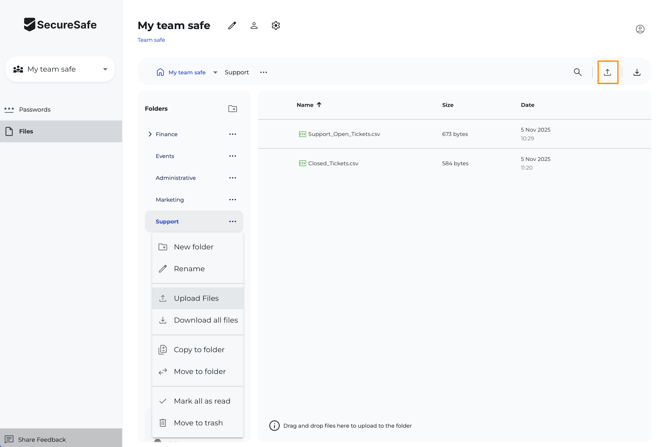670x447 pixels.
Task: Click the upload icon in toolbar
Action: [x=607, y=72]
